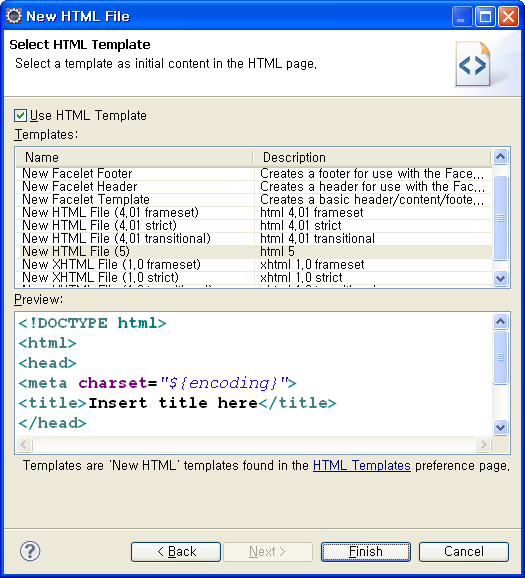This screenshot has width=525, height=578.
Task: Click the Description column header
Action: tap(372, 157)
